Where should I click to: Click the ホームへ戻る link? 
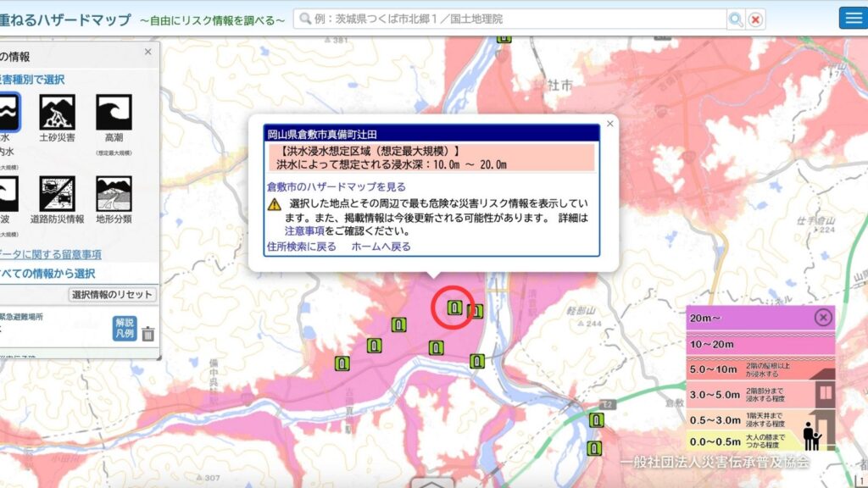[x=381, y=247]
